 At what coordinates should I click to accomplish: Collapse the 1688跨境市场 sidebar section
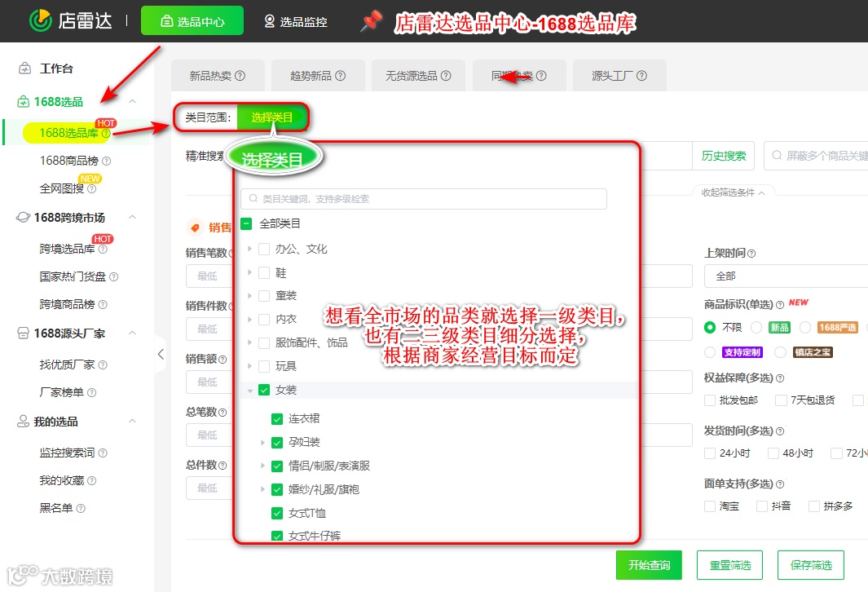tap(132, 217)
